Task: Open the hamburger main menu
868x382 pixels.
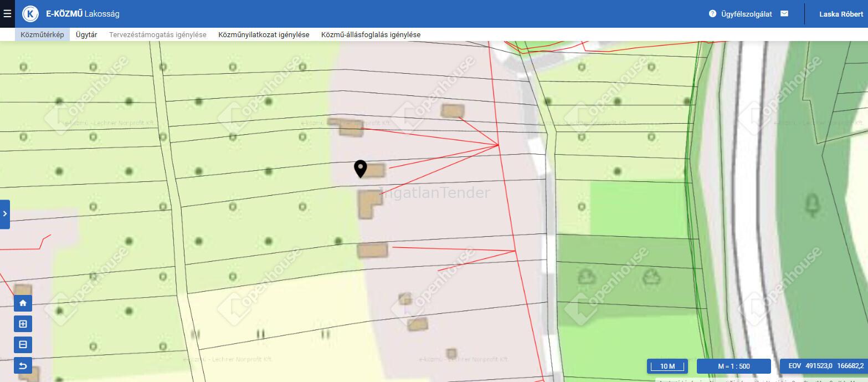Action: (x=7, y=14)
